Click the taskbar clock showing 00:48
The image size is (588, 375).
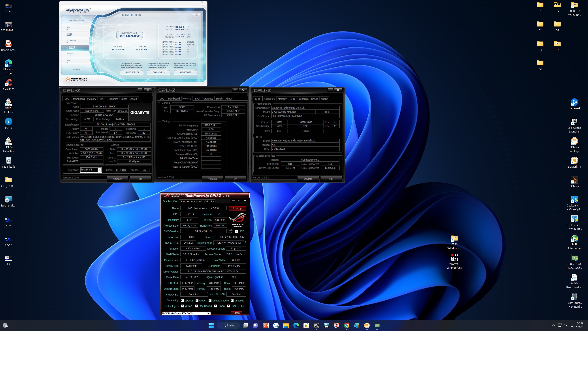[x=577, y=325]
